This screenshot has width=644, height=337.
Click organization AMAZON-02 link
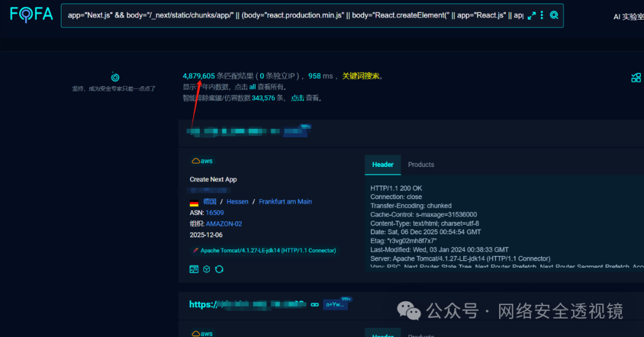pyautogui.click(x=224, y=224)
